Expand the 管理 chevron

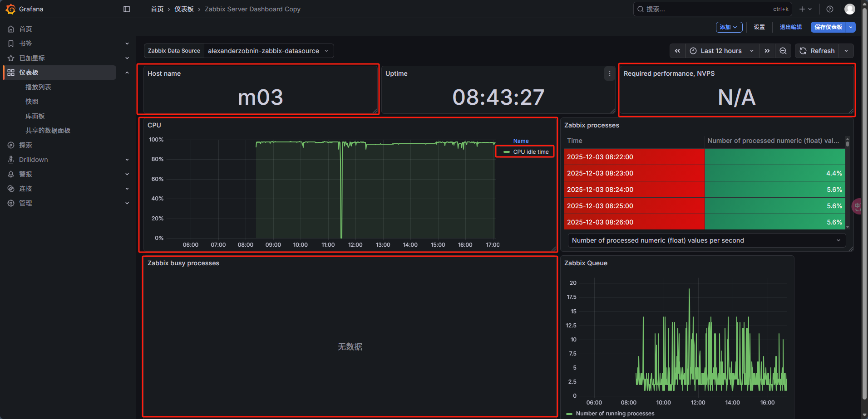tap(127, 203)
